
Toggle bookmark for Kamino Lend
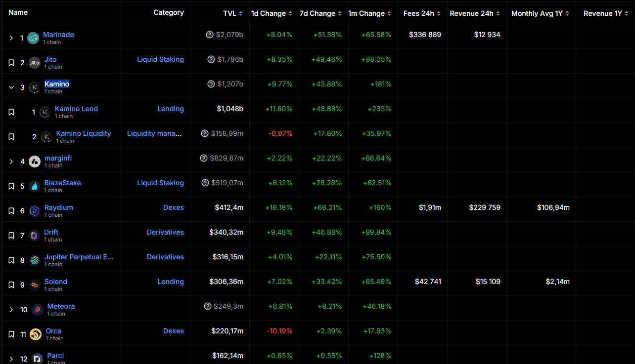tap(11, 112)
